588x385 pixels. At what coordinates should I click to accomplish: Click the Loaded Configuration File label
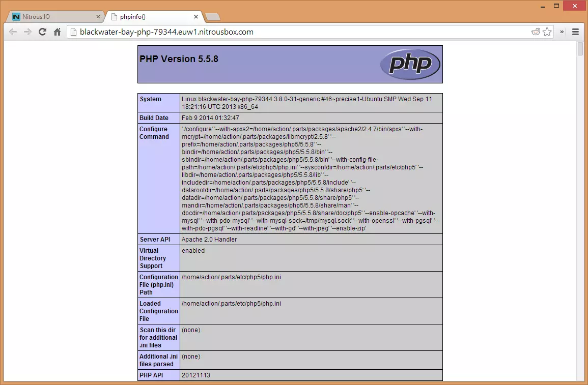pyautogui.click(x=159, y=311)
